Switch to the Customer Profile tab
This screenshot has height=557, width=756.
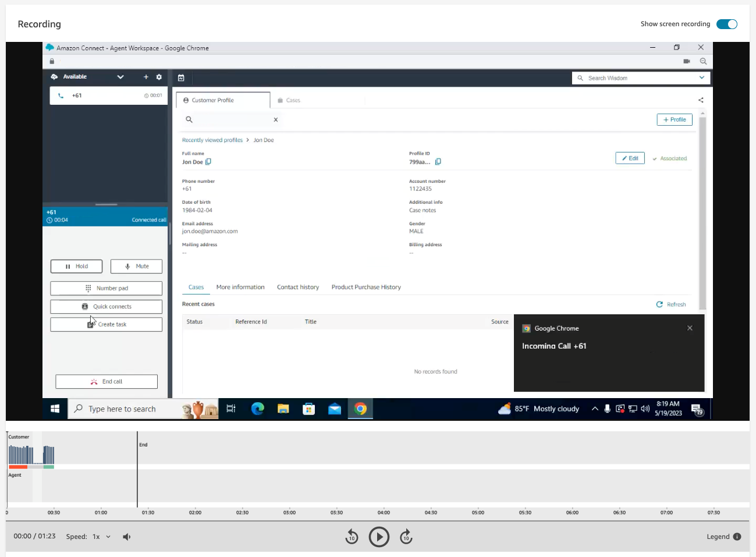(223, 100)
